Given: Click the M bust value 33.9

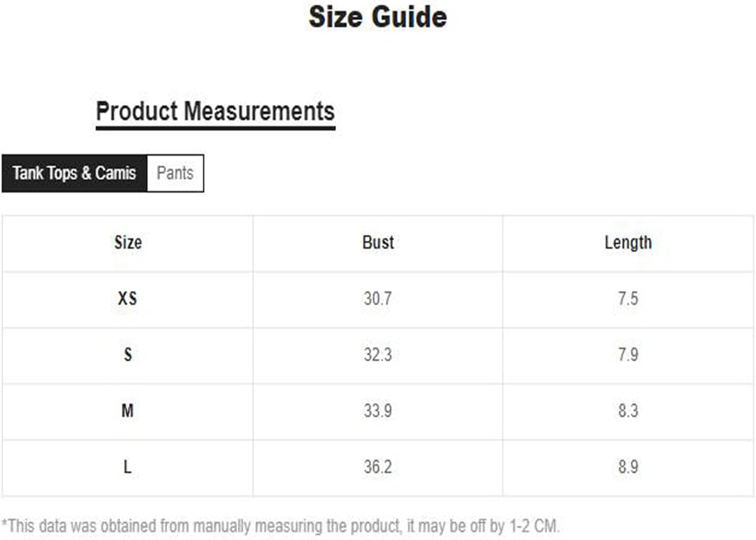Looking at the screenshot, I should tap(378, 411).
